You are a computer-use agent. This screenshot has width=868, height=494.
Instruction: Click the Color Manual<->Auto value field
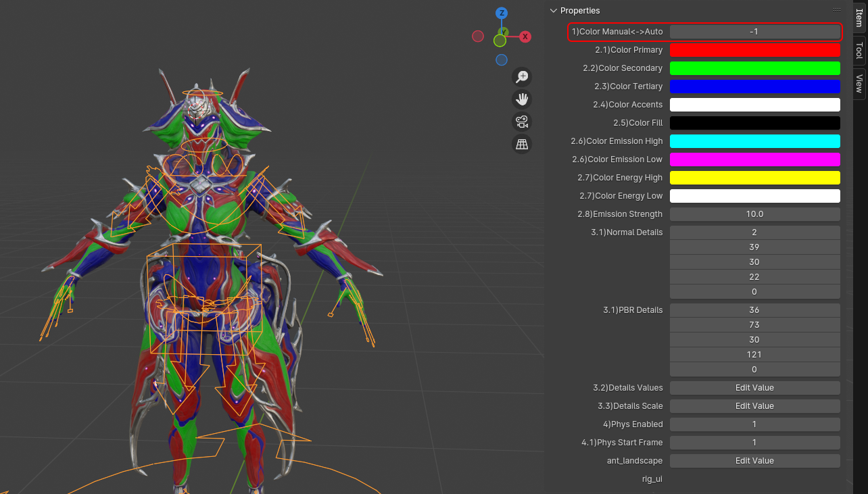pyautogui.click(x=754, y=32)
